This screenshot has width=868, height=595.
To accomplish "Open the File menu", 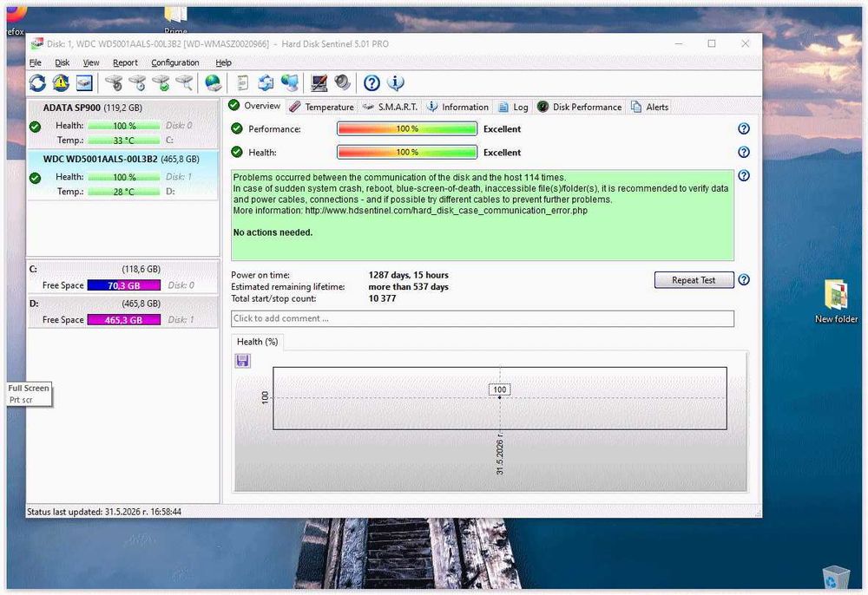I will pos(35,62).
